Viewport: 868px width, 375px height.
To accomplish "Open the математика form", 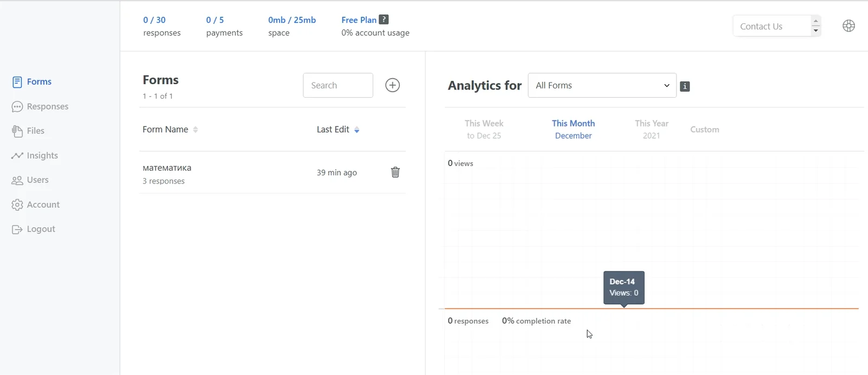I will (x=167, y=168).
